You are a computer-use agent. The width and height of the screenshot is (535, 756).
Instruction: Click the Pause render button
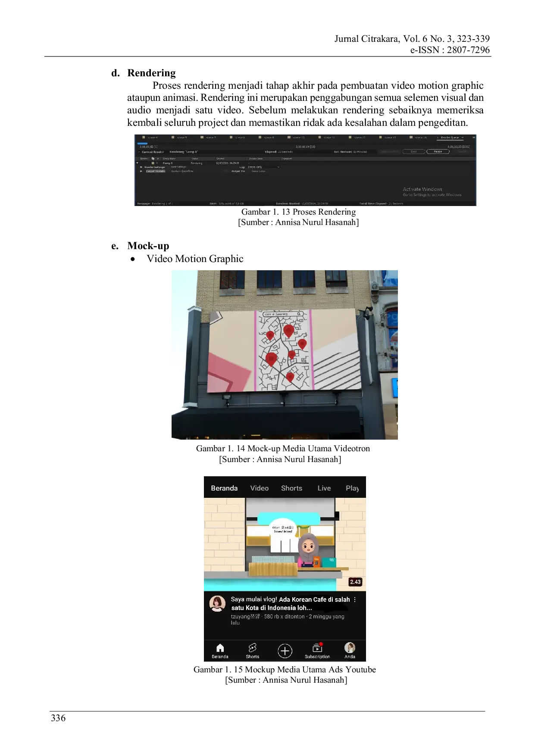[x=438, y=152]
